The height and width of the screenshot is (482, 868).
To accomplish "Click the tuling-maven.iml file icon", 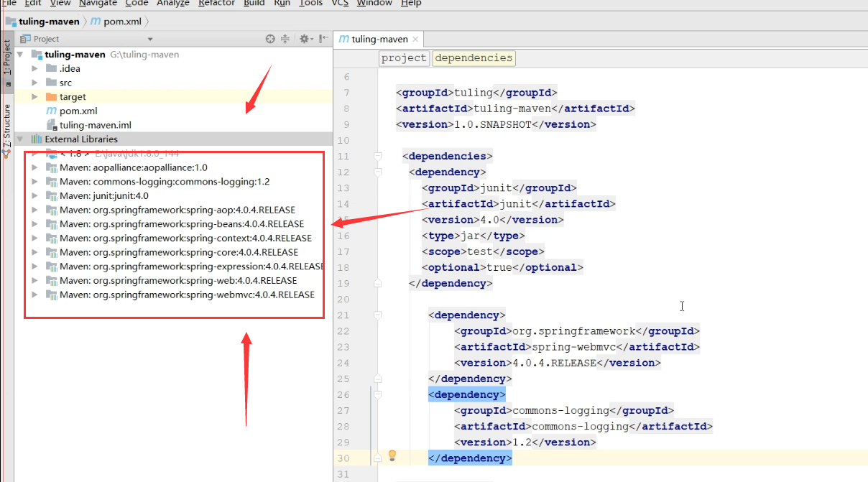I will [x=51, y=125].
